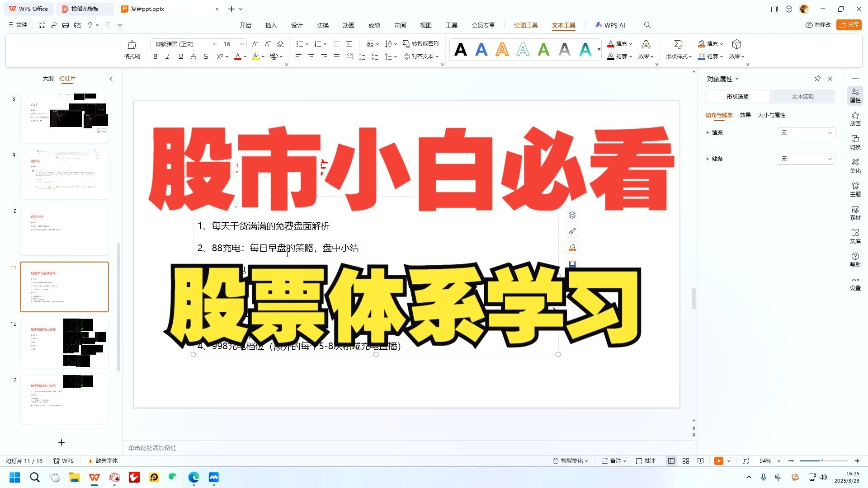The image size is (868, 488).
Task: Toggle bold formatting on selected text
Action: click(x=155, y=56)
